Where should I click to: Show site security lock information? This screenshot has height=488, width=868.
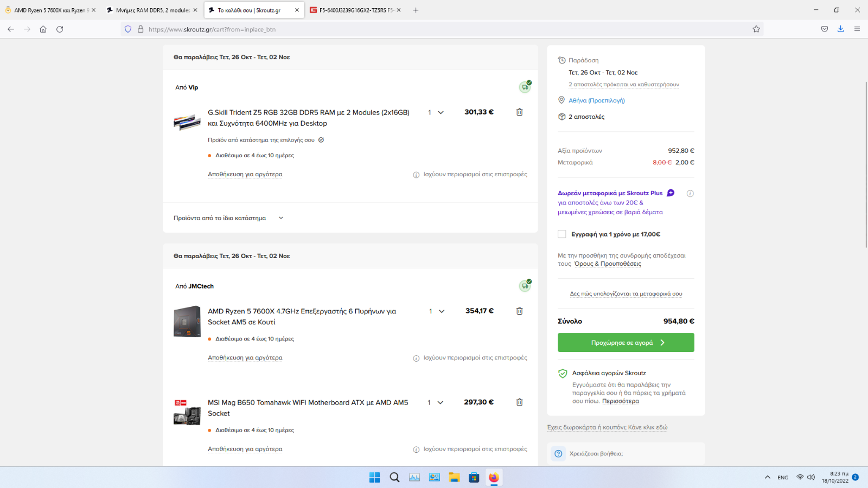tap(141, 29)
